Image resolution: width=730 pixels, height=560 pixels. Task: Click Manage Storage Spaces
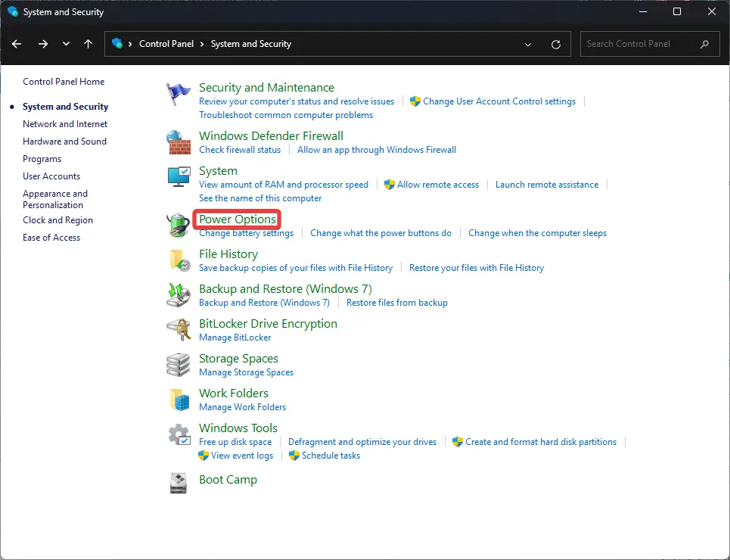point(247,373)
